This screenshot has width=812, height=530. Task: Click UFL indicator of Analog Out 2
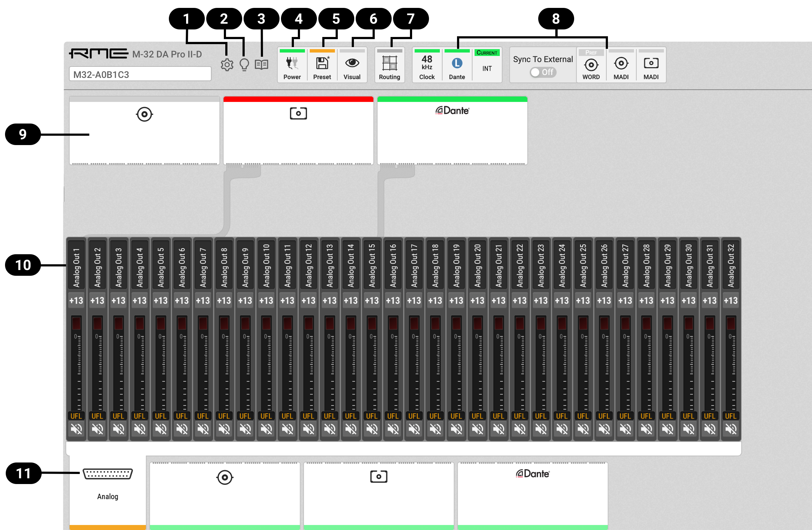pos(97,416)
